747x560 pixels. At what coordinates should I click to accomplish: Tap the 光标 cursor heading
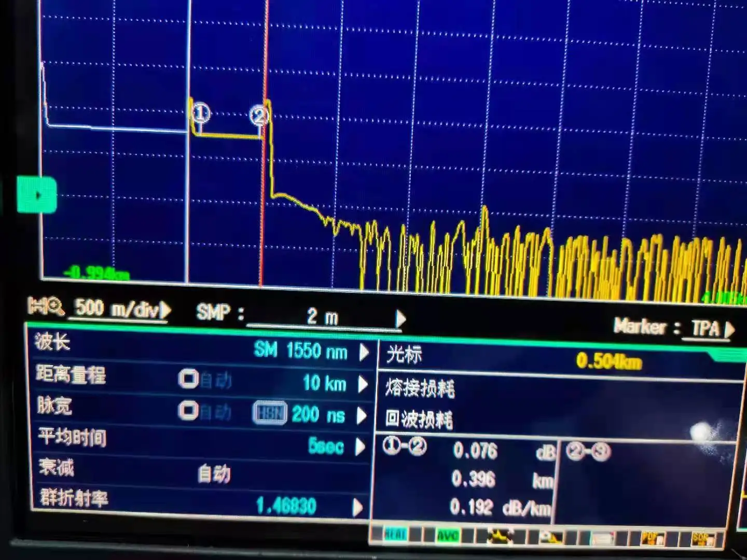point(404,355)
